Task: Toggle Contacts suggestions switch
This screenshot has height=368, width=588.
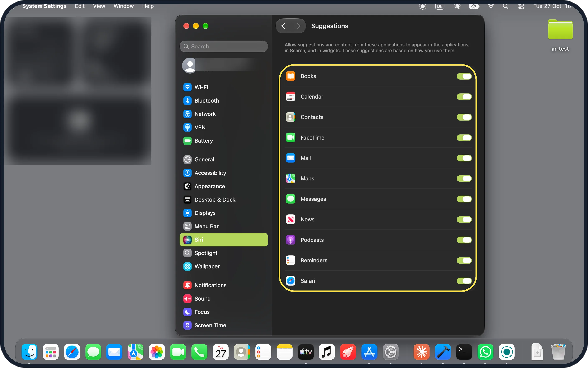Action: click(464, 117)
